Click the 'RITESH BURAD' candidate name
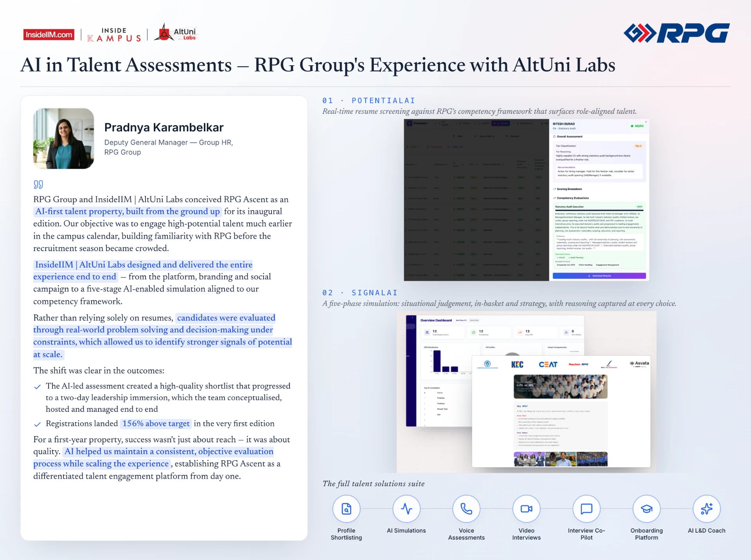This screenshot has height=560, width=751. pyautogui.click(x=564, y=124)
